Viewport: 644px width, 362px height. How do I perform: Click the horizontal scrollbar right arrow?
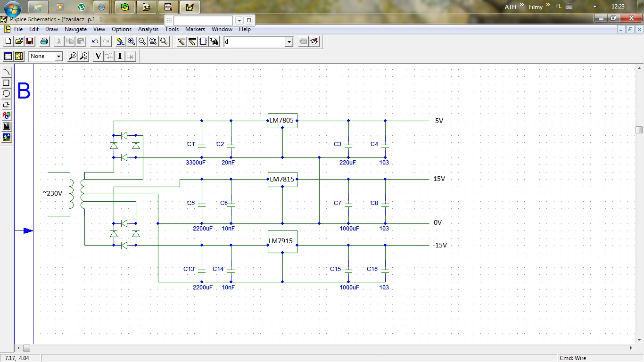point(632,348)
